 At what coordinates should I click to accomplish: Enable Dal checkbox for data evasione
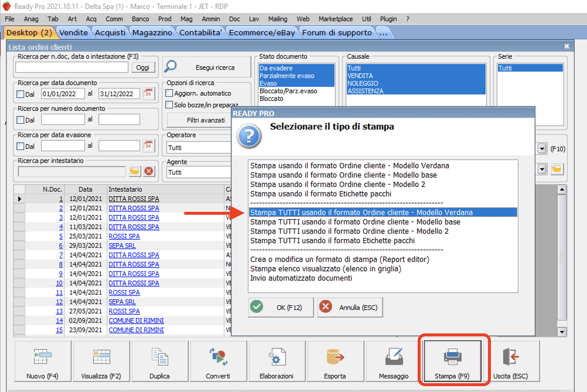tap(21, 146)
